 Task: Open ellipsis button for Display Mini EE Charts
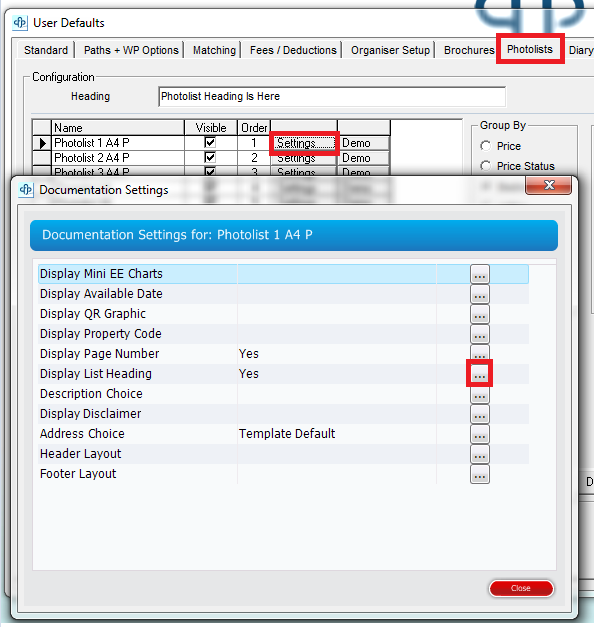point(480,274)
